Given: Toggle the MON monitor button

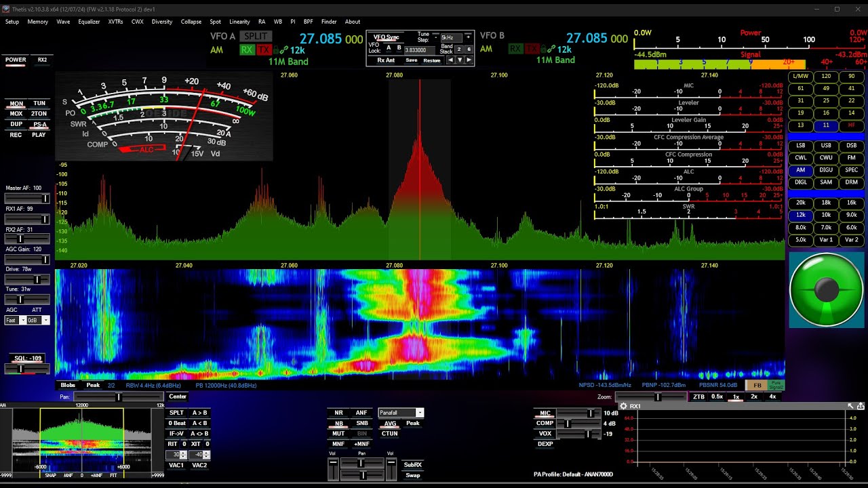Looking at the screenshot, I should [x=16, y=104].
